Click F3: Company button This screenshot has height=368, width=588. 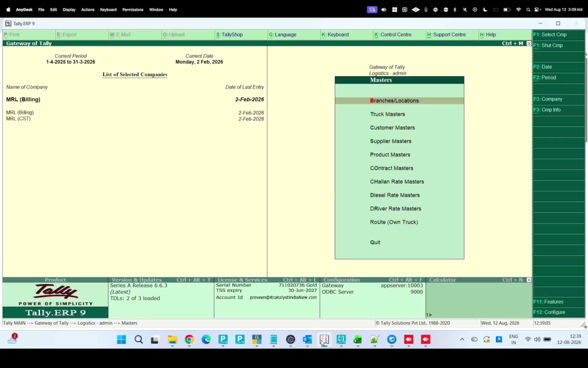click(x=559, y=99)
